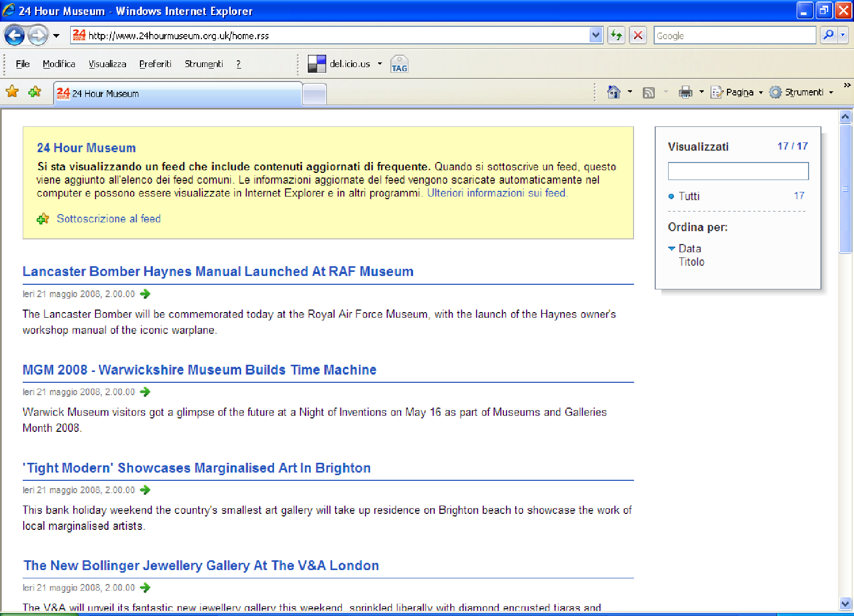
Task: Click the Home icon in command bar
Action: tap(614, 92)
